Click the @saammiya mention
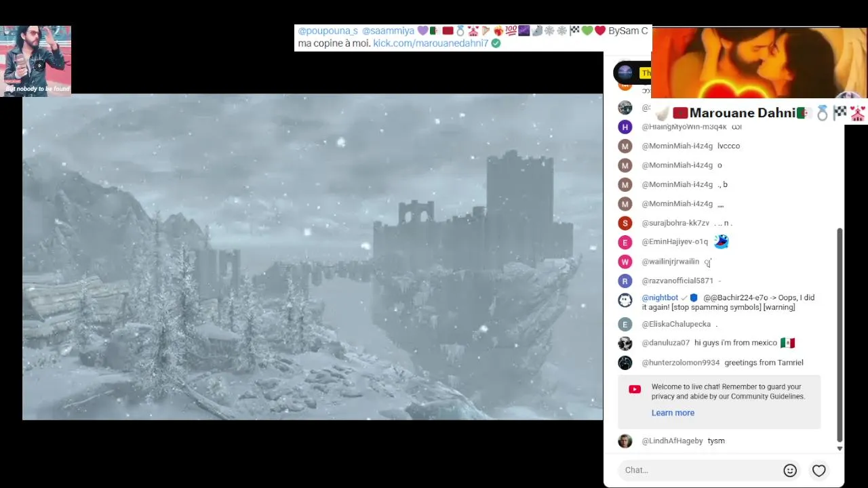This screenshot has width=868, height=488. (x=388, y=31)
